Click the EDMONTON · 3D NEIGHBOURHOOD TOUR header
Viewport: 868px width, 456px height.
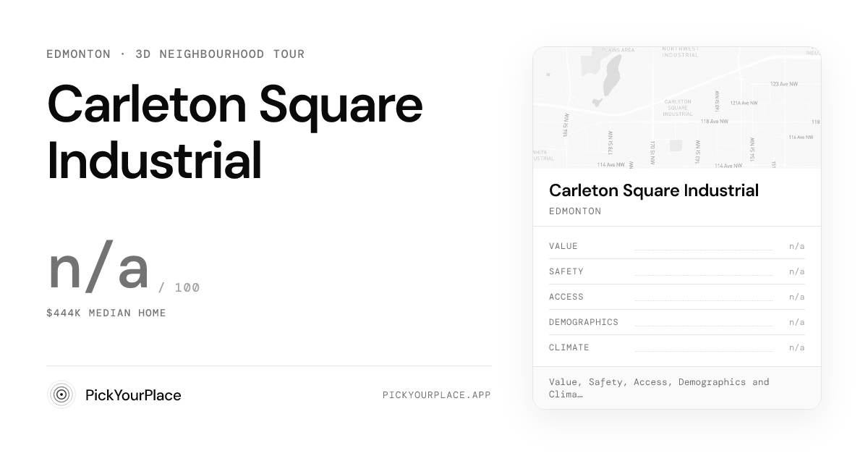[176, 54]
